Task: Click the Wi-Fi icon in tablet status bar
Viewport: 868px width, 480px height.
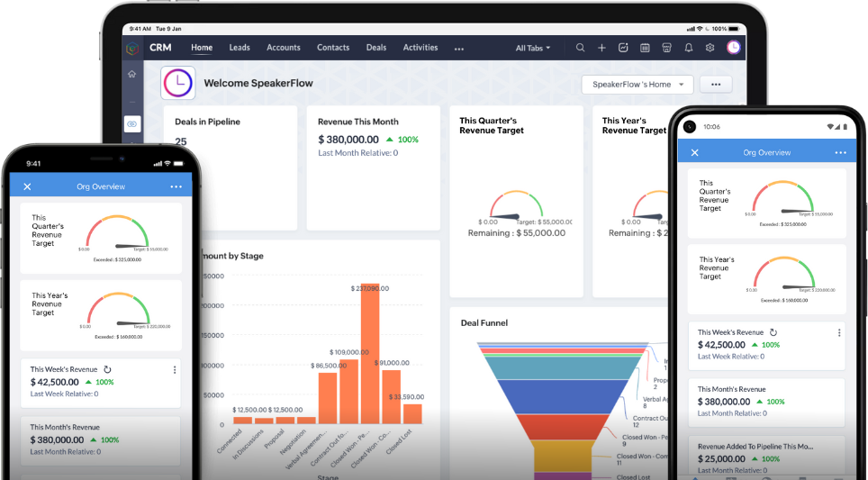Action: click(x=700, y=29)
